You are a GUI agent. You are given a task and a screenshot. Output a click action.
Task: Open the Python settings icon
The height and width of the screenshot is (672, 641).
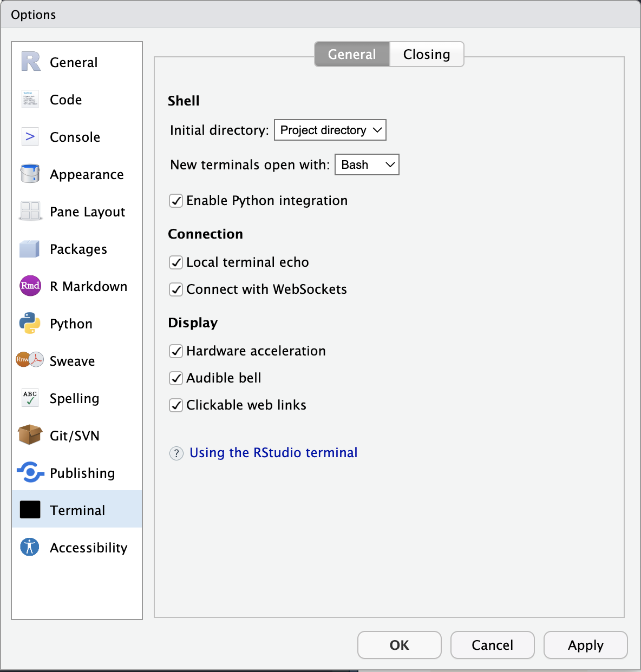tap(30, 324)
